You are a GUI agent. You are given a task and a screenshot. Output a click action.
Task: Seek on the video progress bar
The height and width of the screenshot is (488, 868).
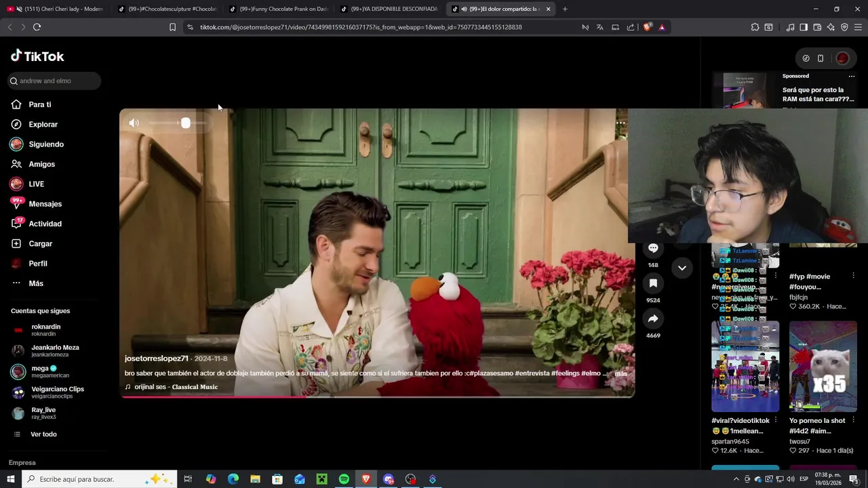click(x=377, y=396)
